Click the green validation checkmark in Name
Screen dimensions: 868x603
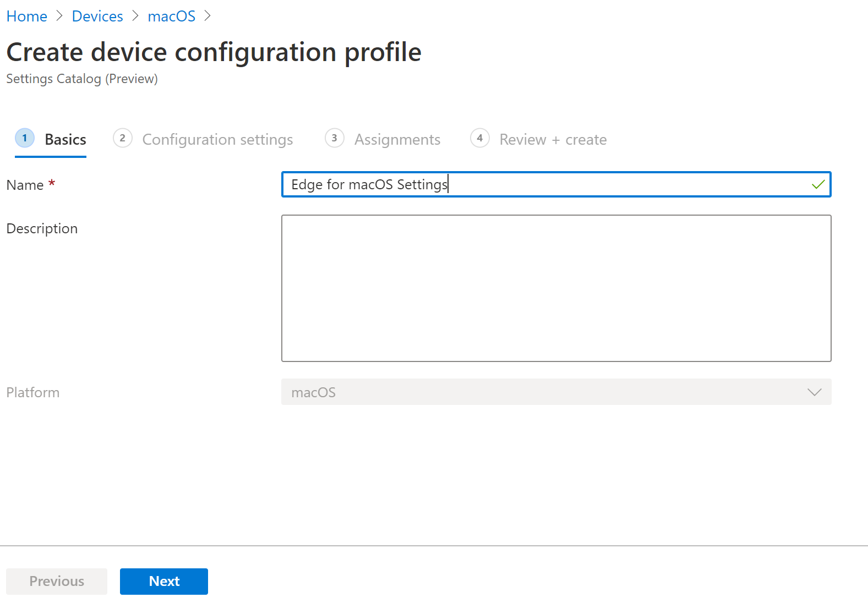[x=818, y=184]
